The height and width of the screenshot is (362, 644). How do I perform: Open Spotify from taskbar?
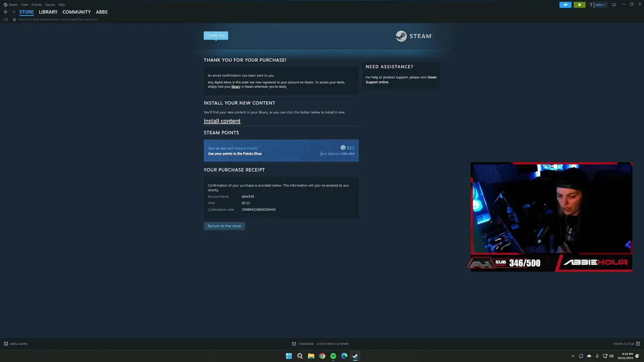[x=333, y=356]
